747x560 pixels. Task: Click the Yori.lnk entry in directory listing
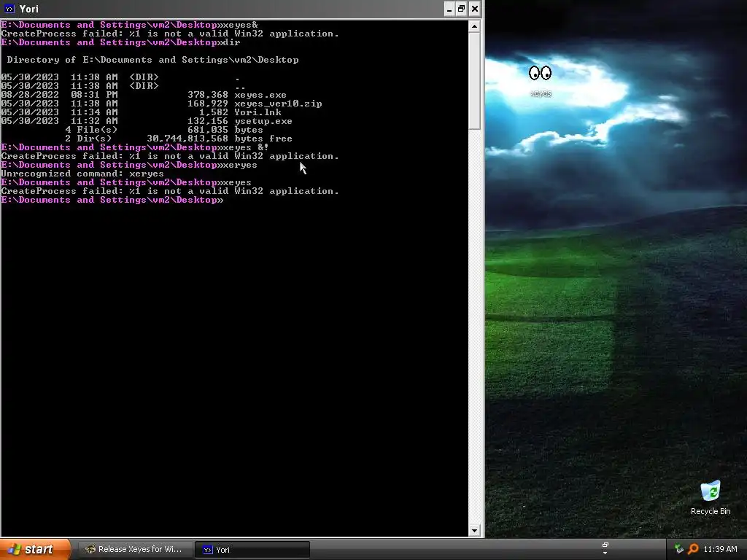pyautogui.click(x=258, y=112)
